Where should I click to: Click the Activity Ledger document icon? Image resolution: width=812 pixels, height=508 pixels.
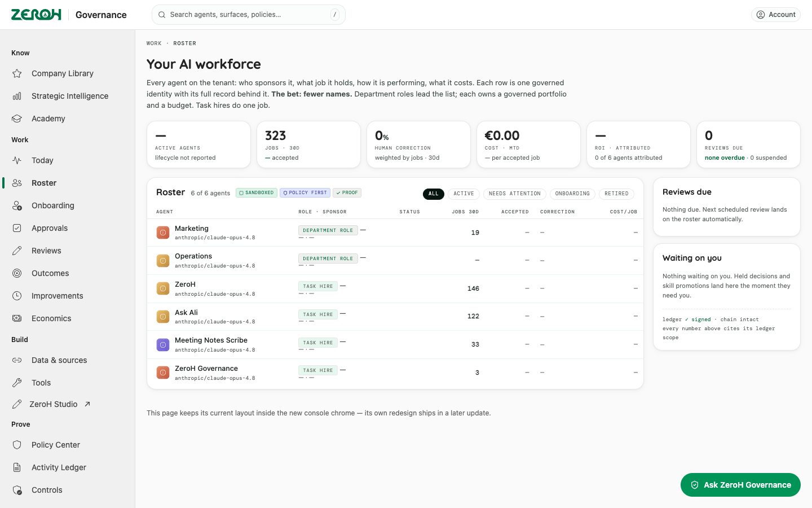17,467
